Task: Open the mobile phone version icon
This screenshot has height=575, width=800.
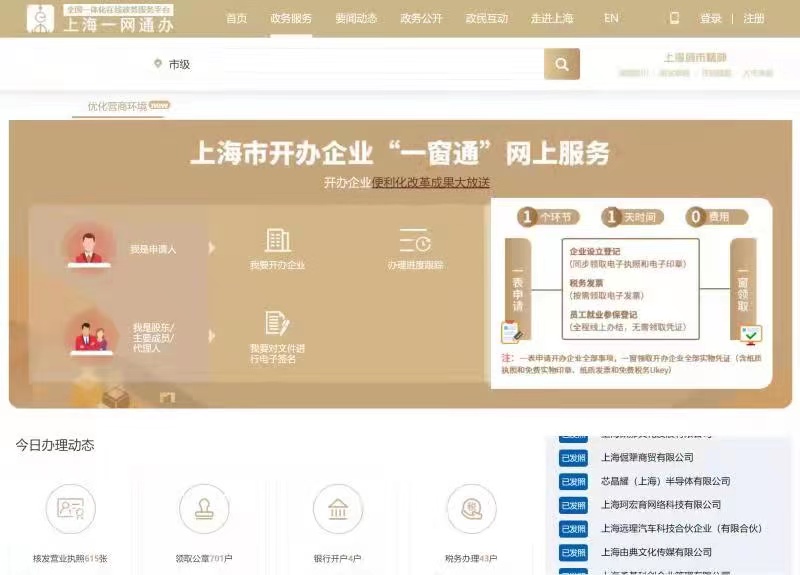Action: (x=674, y=18)
